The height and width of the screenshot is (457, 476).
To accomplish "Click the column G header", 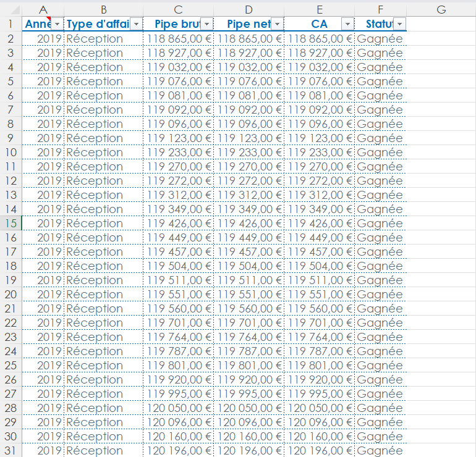I will pyautogui.click(x=441, y=10).
